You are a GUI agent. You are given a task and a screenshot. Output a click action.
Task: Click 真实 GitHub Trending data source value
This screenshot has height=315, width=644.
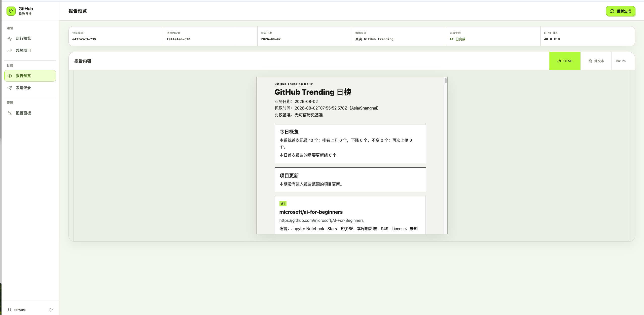pos(374,39)
